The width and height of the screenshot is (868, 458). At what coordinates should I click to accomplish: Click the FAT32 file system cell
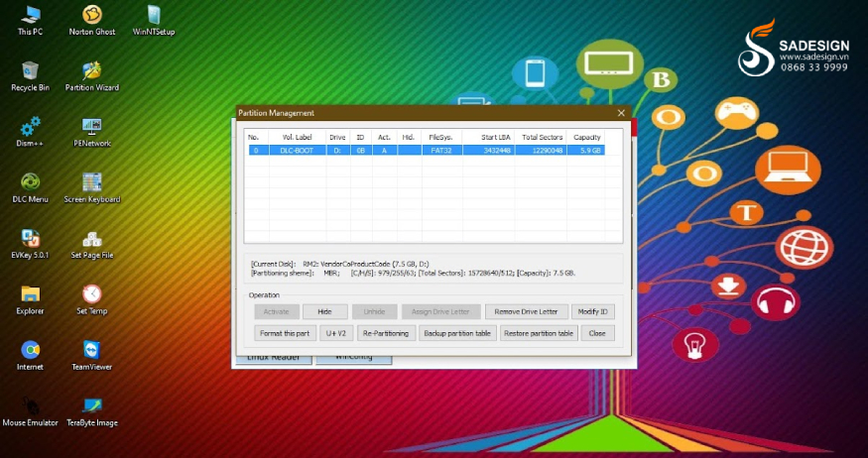[442, 151]
